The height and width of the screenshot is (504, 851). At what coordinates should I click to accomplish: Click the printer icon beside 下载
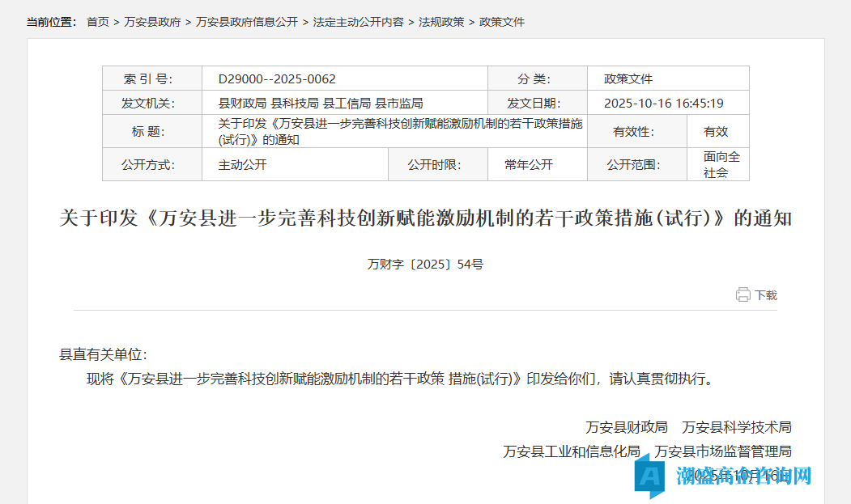tap(742, 295)
